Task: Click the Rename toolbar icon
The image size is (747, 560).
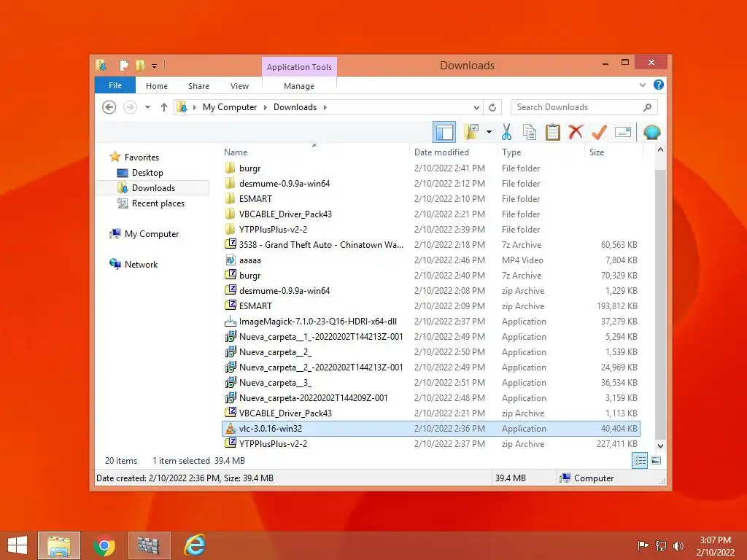Action: click(623, 132)
